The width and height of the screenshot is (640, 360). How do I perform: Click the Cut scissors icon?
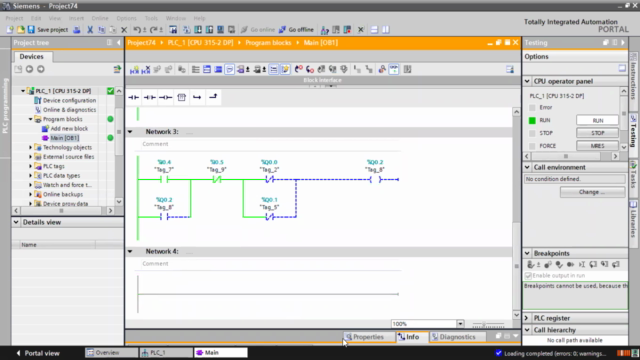(90, 29)
